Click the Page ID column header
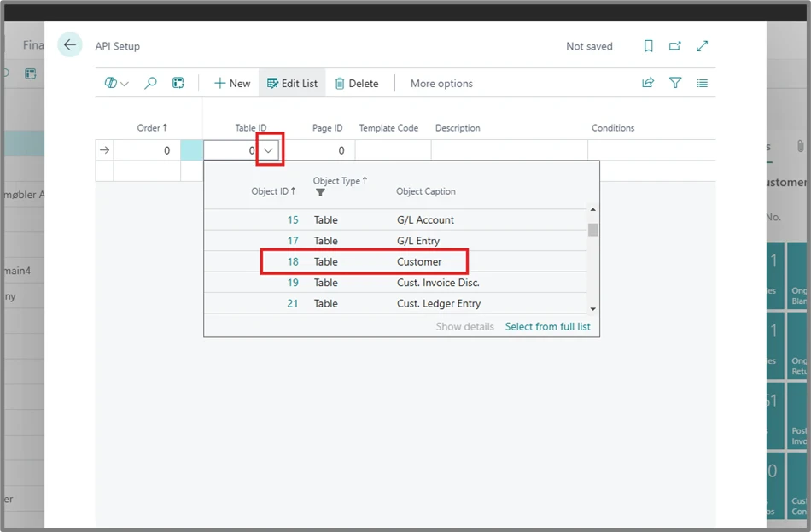Screen dimensions: 811x532 coord(328,128)
